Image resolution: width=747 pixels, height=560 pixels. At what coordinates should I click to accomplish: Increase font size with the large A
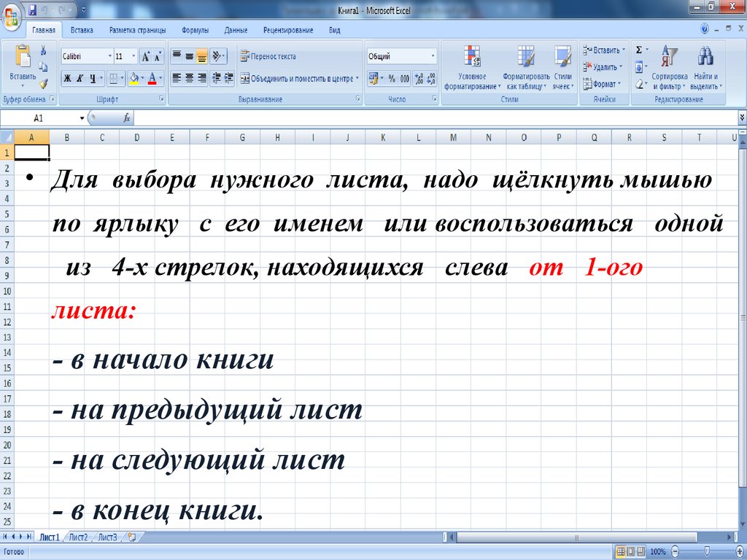(x=146, y=57)
